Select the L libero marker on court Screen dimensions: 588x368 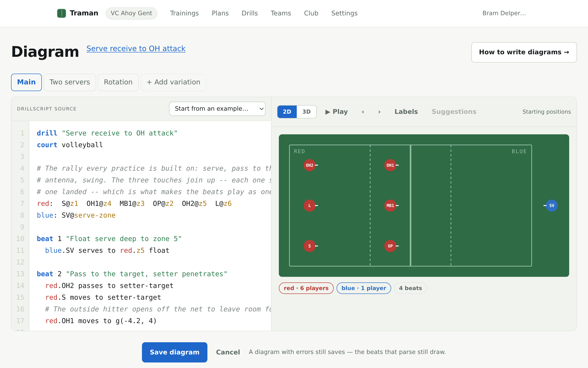click(x=309, y=206)
